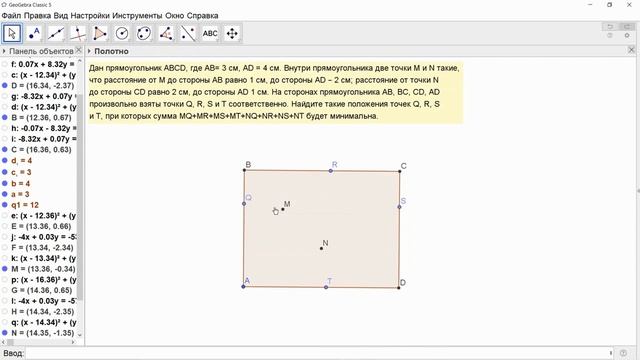Click the Redo arrow icon
640x360 pixels.
pyautogui.click(x=627, y=27)
